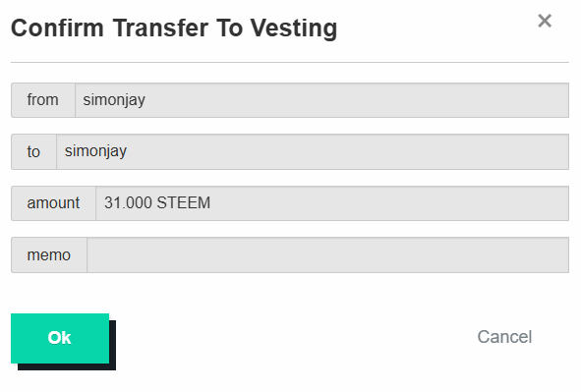Click the horizontal divider under the title
Image resolution: width=581 pixels, height=392 pixels.
click(290, 62)
